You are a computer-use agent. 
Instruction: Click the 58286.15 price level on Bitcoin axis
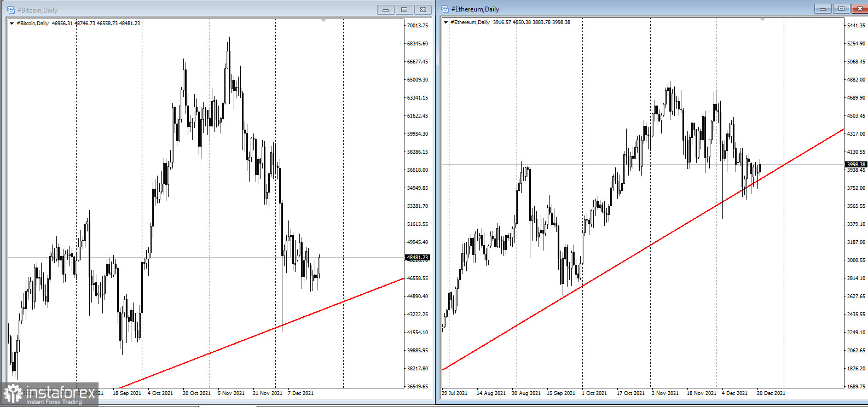click(418, 152)
